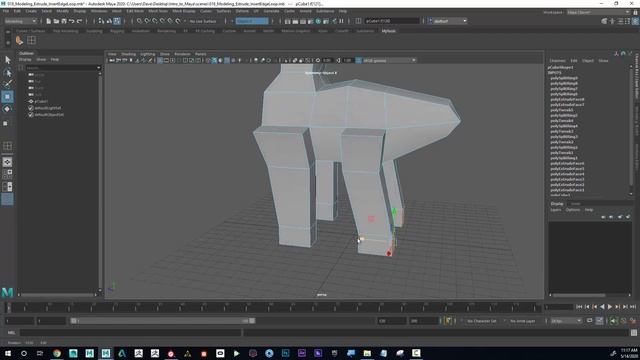Image resolution: width=640 pixels, height=360 pixels.
Task: Open the Windows Start menu
Action: click(7, 353)
